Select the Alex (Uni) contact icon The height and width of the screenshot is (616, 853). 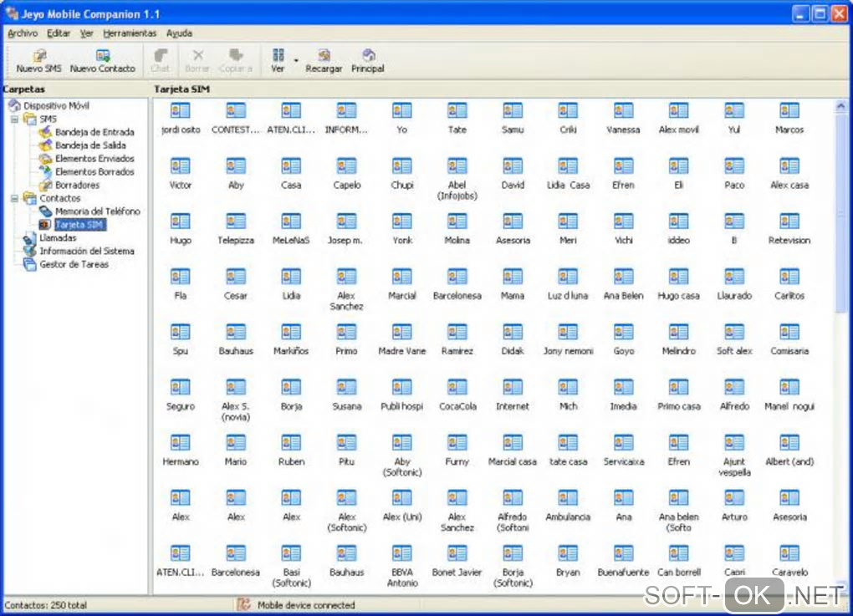pyautogui.click(x=401, y=498)
